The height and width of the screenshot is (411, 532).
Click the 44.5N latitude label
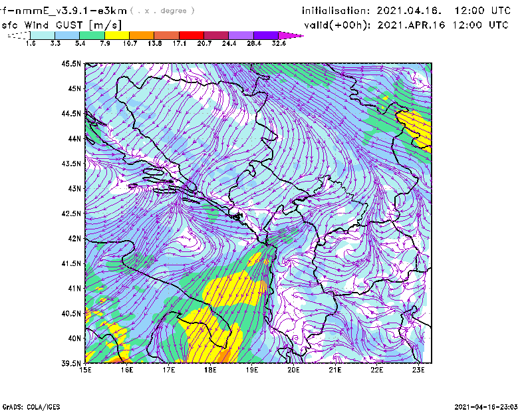[x=71, y=113]
